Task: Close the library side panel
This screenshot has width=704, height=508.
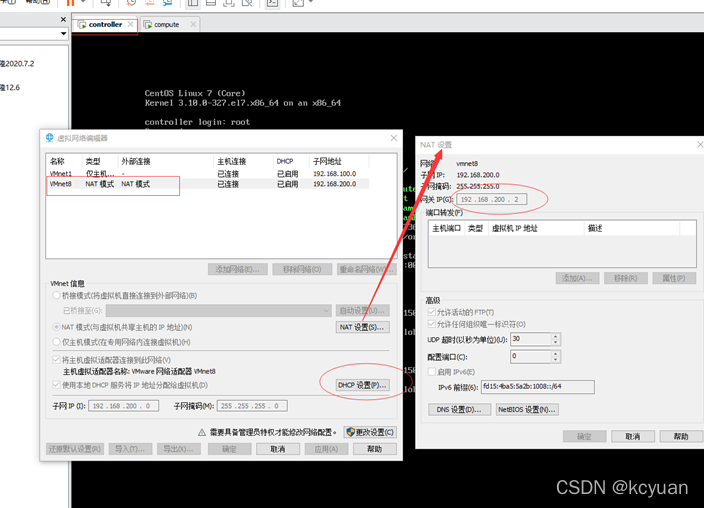Action: [x=63, y=19]
